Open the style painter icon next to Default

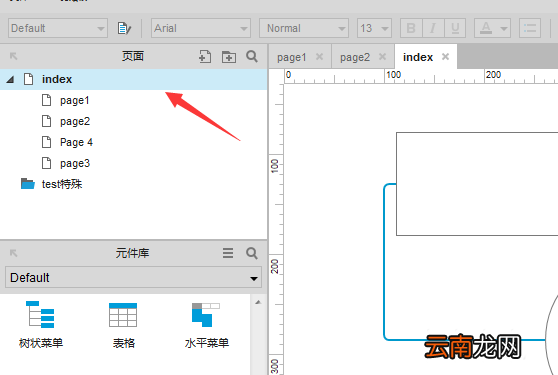pyautogui.click(x=124, y=28)
